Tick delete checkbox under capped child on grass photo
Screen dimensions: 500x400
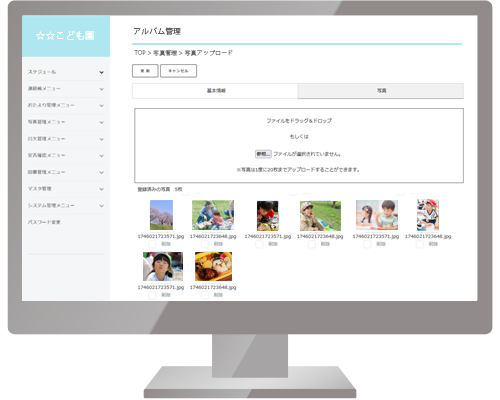[312, 244]
